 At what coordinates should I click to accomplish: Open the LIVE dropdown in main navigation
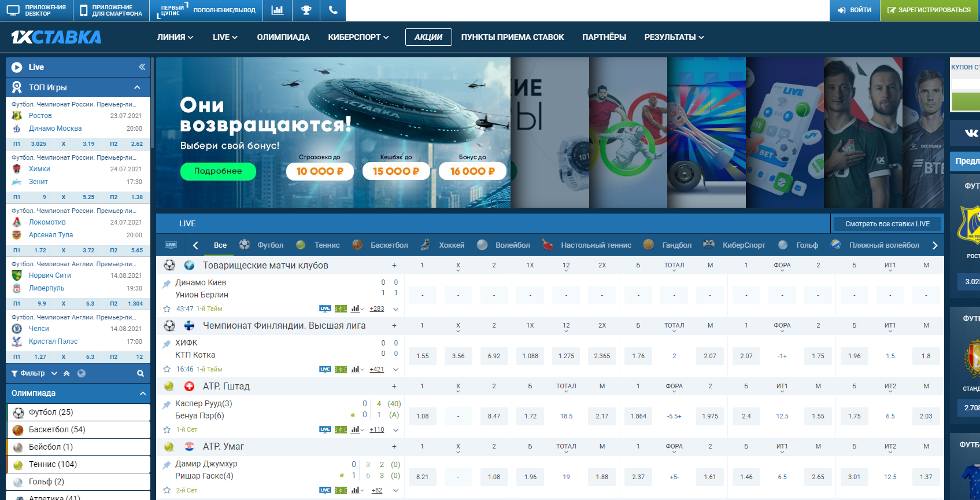225,37
